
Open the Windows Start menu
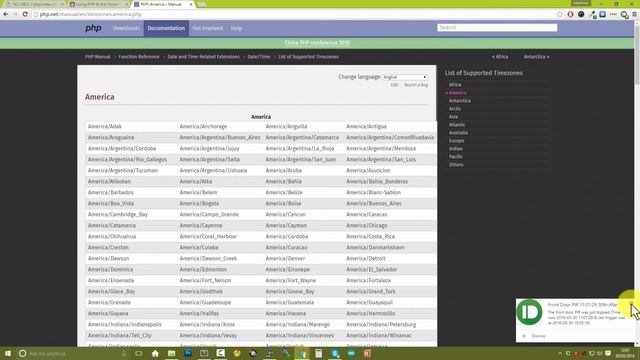(7, 353)
